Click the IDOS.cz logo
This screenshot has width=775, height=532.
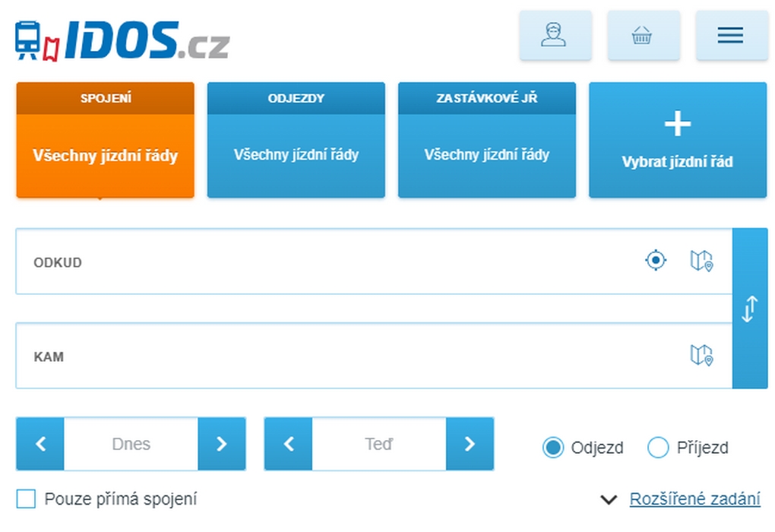[122, 40]
